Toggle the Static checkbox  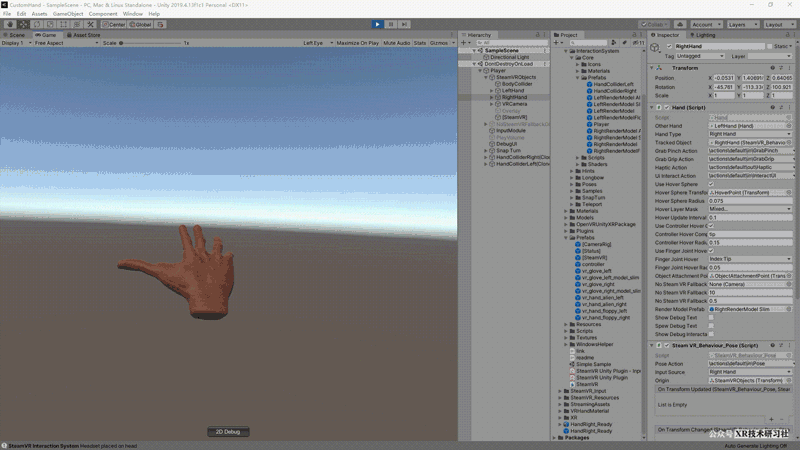tap(769, 46)
